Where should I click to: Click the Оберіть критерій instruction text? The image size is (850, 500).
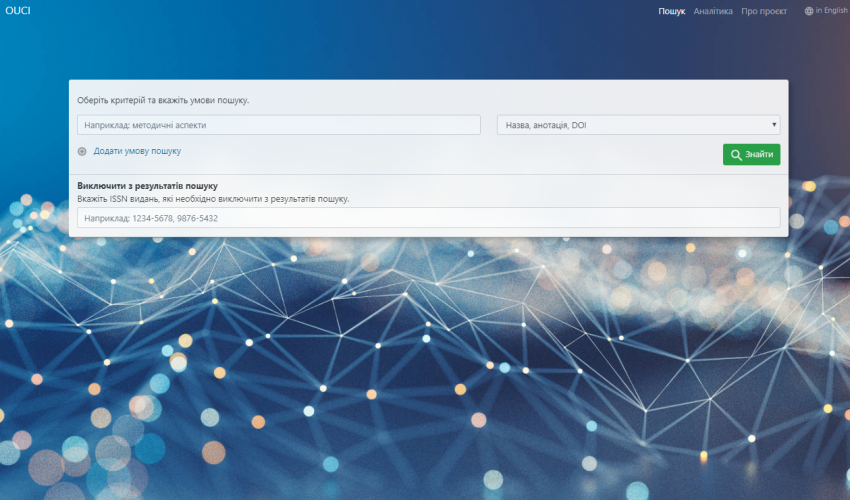point(163,100)
